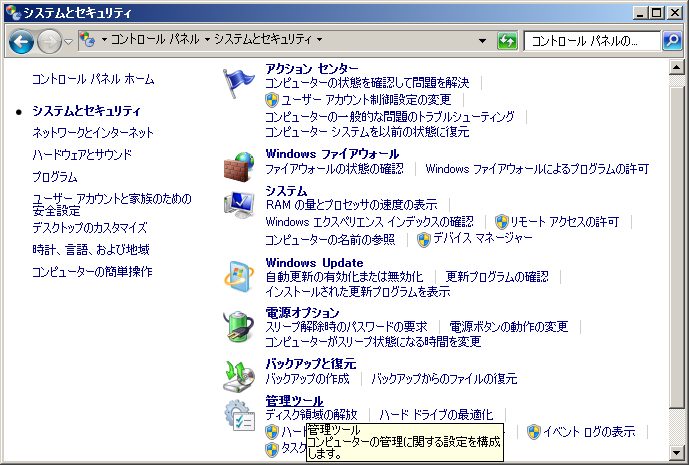The width and height of the screenshot is (689, 465).
Task: Click the Power Options battery icon
Action: pyautogui.click(x=239, y=326)
